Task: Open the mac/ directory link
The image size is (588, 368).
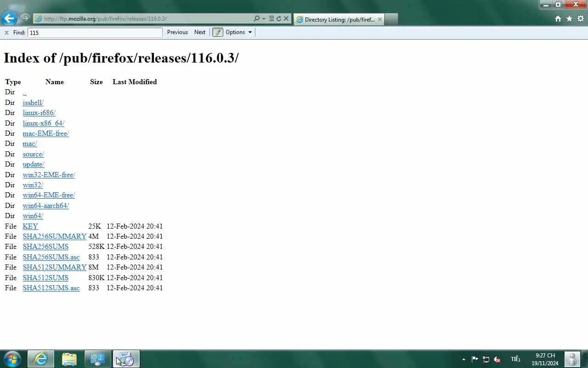Action: tap(30, 144)
